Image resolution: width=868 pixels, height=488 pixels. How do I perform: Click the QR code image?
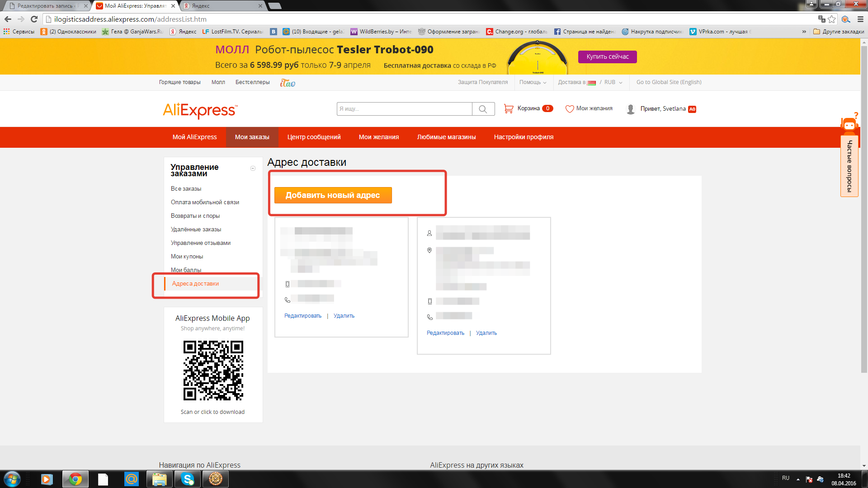[x=213, y=371]
